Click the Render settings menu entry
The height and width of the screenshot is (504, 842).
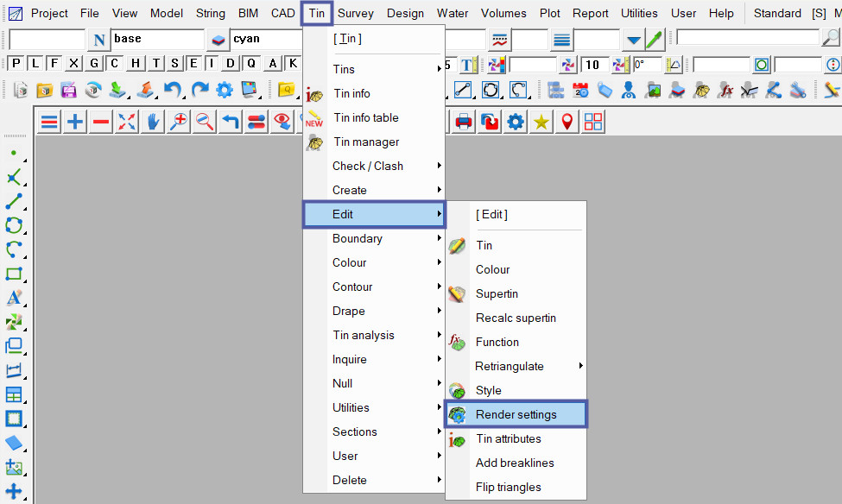(516, 414)
